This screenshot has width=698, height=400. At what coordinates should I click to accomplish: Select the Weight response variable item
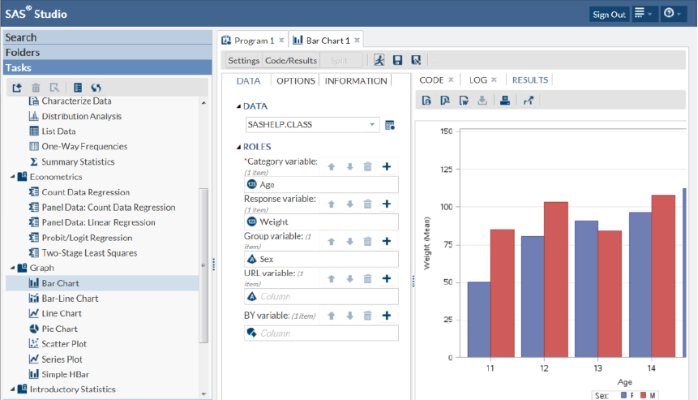tap(321, 222)
